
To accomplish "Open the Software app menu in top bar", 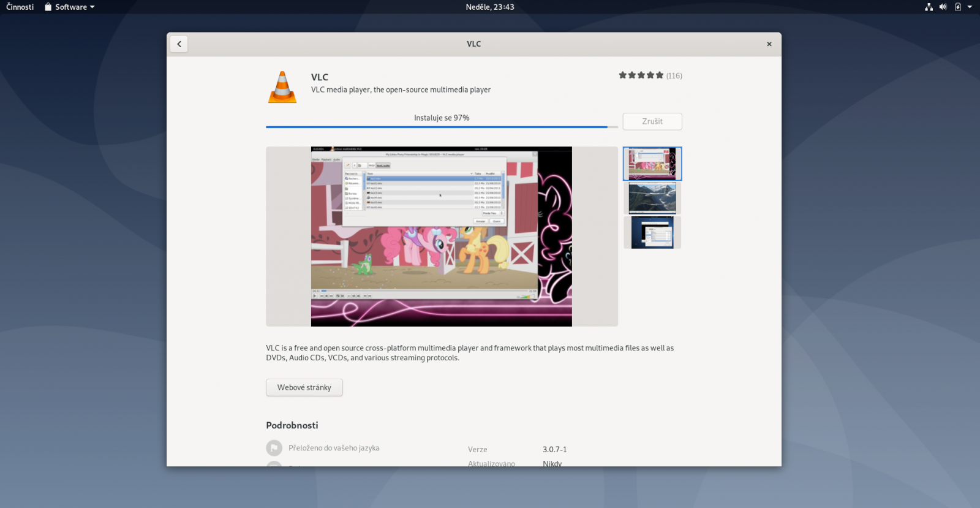I will pyautogui.click(x=70, y=7).
